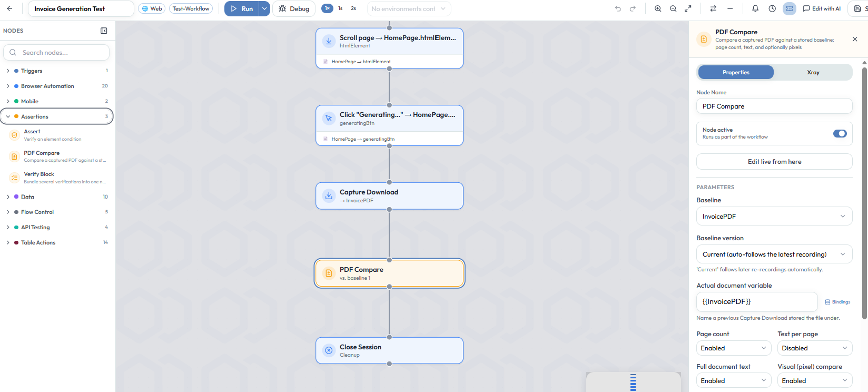Image resolution: width=868 pixels, height=392 pixels.
Task: Open Bindings for actual document variable
Action: click(x=837, y=302)
